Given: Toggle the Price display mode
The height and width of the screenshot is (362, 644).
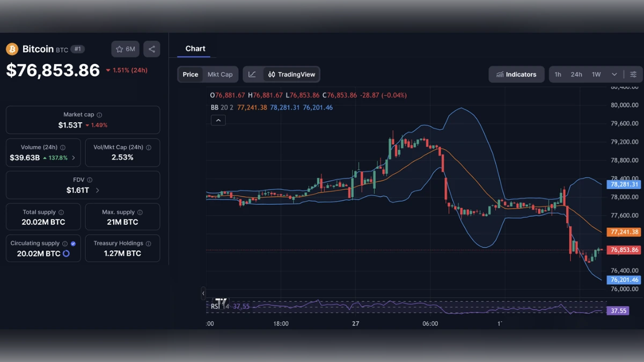Looking at the screenshot, I should [190, 74].
